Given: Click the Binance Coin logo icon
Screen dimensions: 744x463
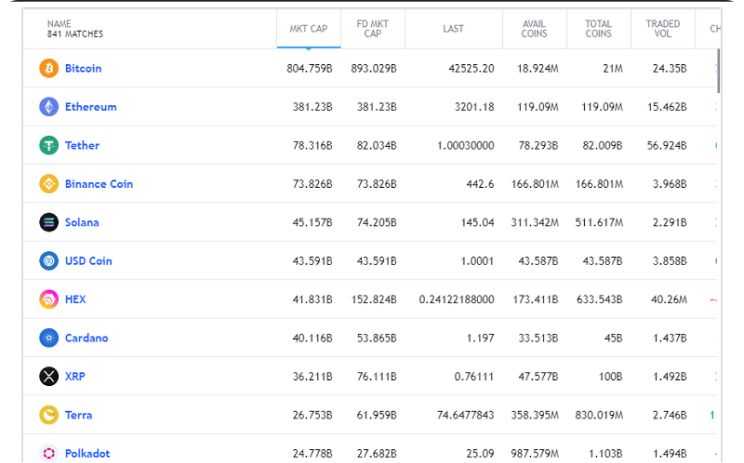Looking at the screenshot, I should coord(49,184).
